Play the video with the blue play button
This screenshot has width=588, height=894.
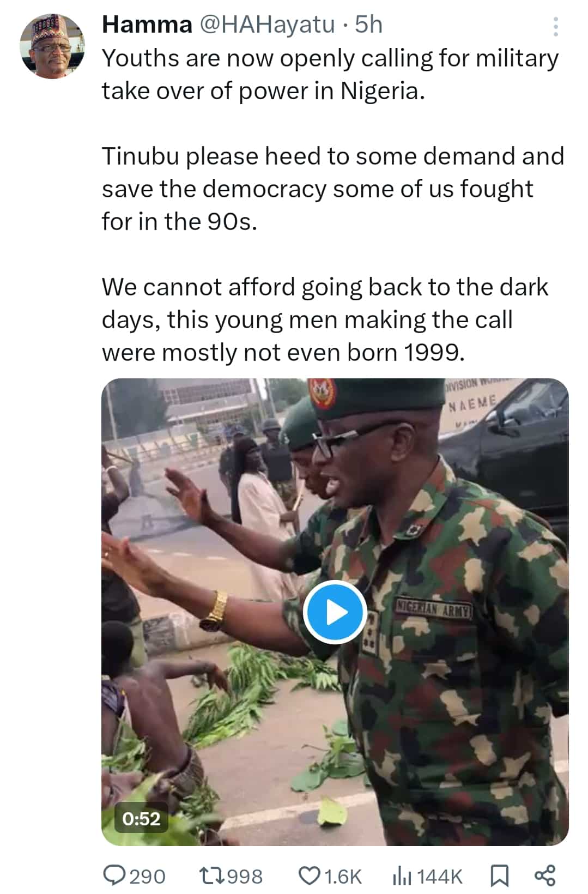coord(334,612)
